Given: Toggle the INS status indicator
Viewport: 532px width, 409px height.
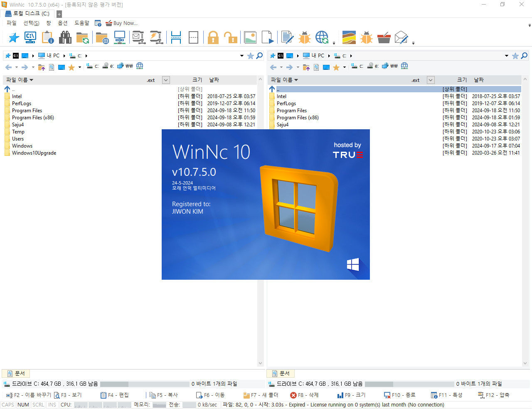Looking at the screenshot, I should pyautogui.click(x=52, y=405).
